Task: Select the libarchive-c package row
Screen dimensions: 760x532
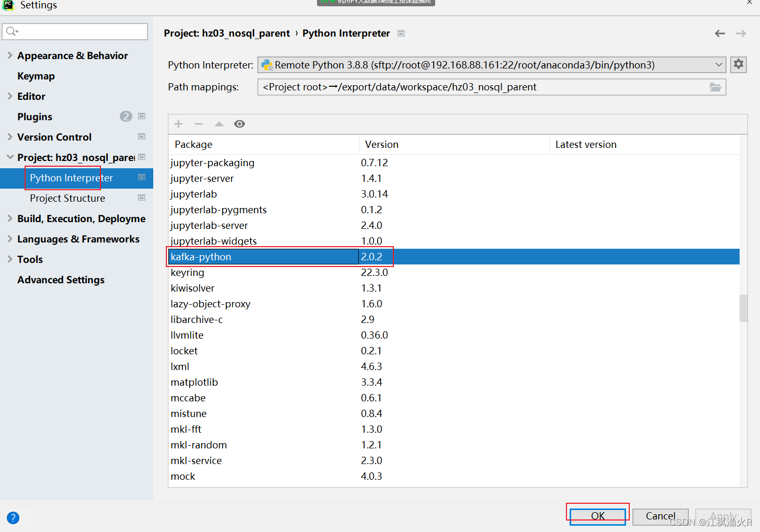Action: coord(454,319)
